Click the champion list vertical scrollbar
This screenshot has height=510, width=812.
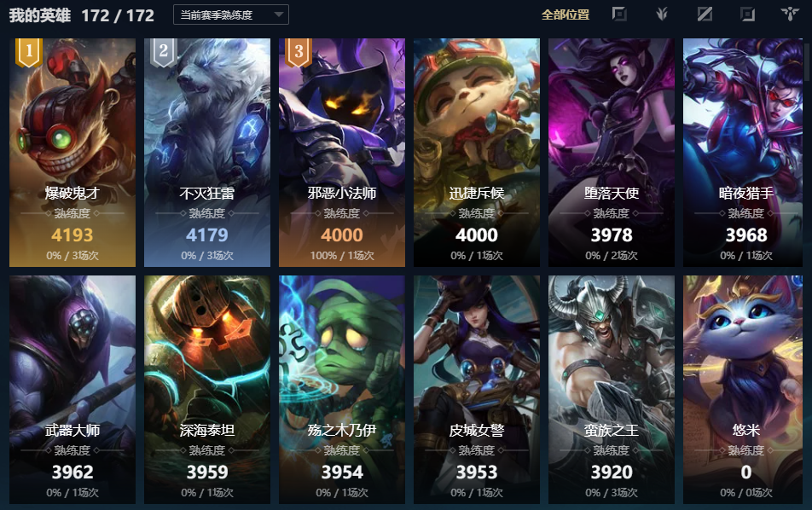click(x=809, y=62)
